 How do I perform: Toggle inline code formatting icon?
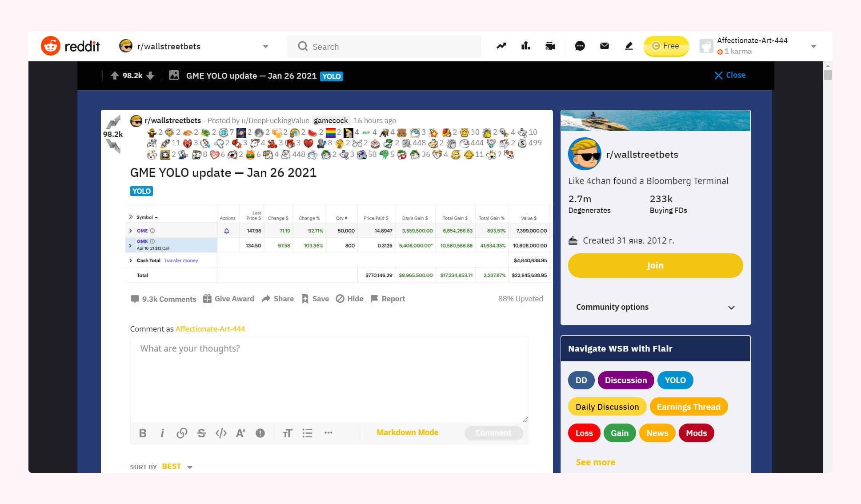point(221,433)
